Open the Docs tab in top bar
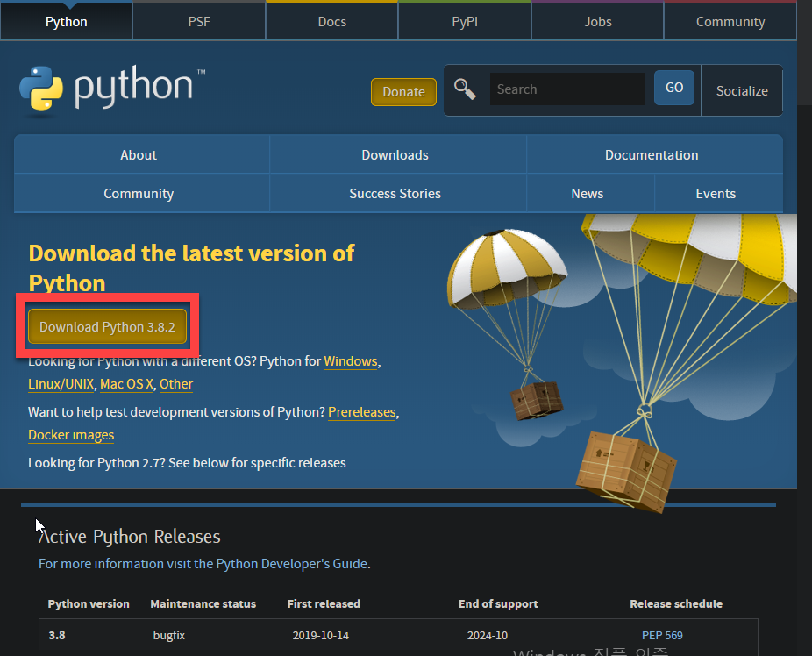 332,22
